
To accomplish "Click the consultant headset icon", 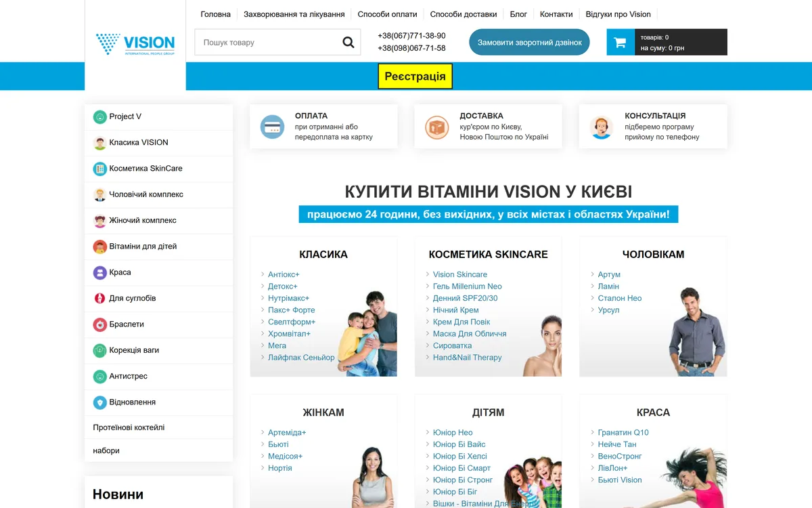I will pyautogui.click(x=602, y=127).
